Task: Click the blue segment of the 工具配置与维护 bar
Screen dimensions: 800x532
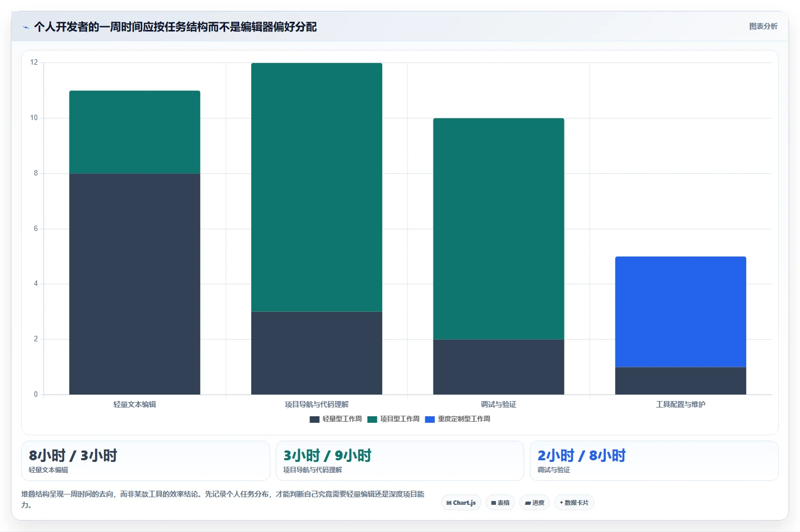Action: click(680, 311)
